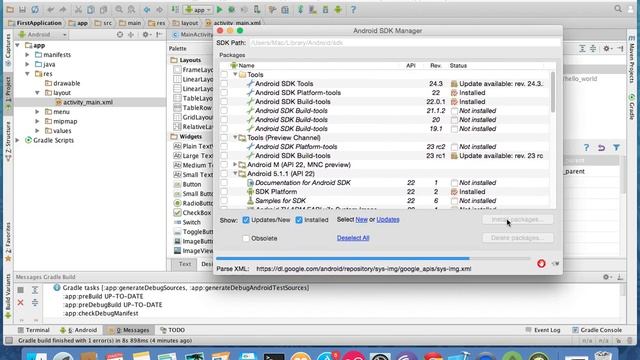Check the Android SDK Build-tools 22.0.1 checkbox

click(x=224, y=102)
